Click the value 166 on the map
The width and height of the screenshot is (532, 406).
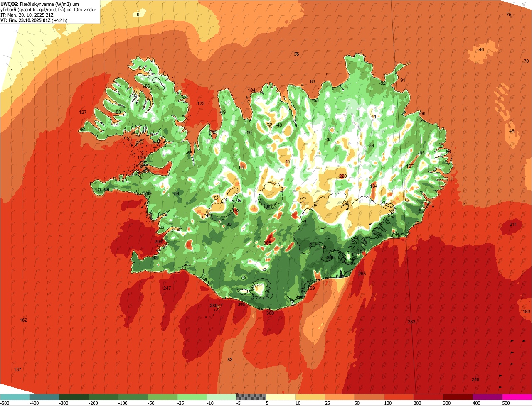tap(141, 157)
